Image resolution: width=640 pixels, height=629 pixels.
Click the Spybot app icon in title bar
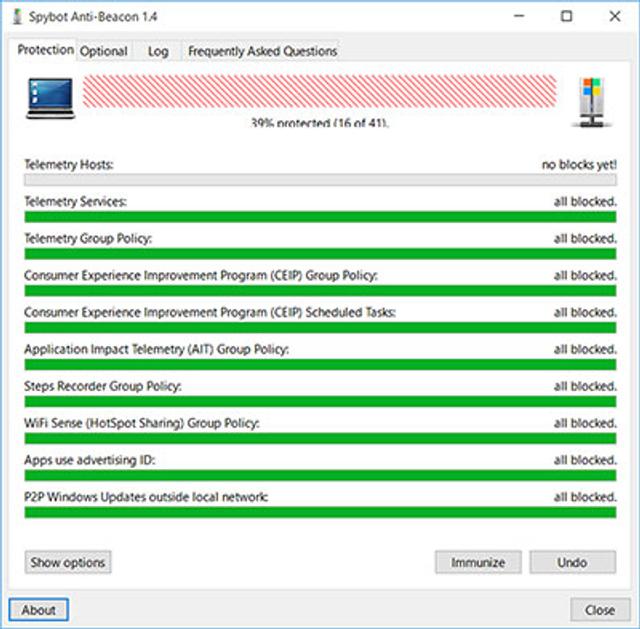click(x=17, y=16)
